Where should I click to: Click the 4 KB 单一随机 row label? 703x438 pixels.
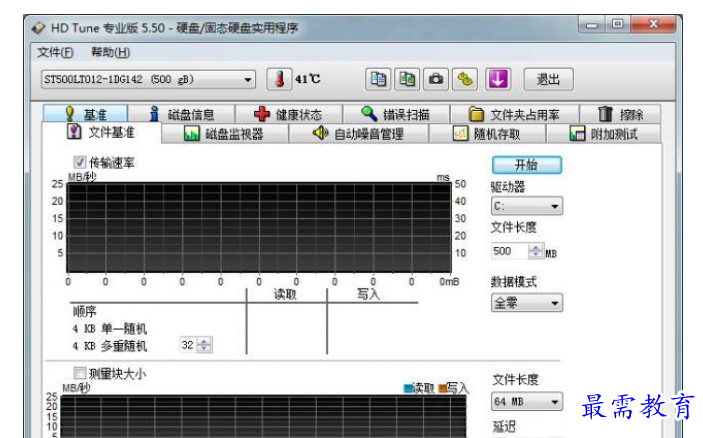[110, 329]
